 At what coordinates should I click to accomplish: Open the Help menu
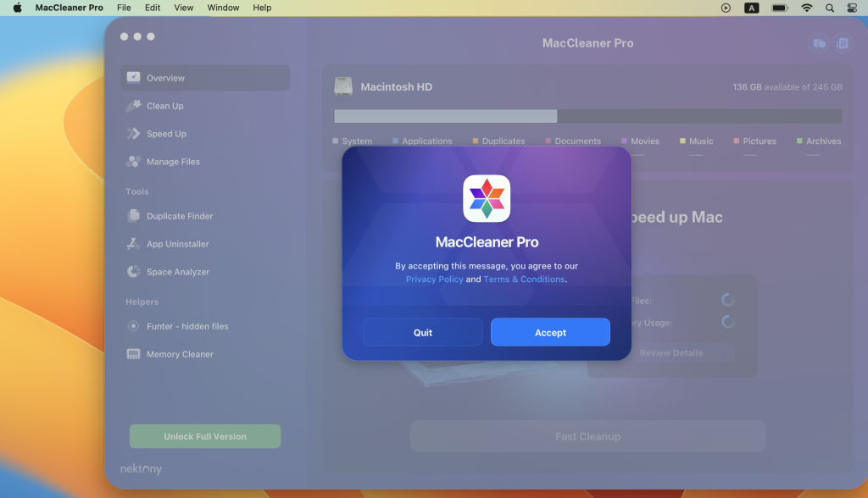pyautogui.click(x=262, y=8)
